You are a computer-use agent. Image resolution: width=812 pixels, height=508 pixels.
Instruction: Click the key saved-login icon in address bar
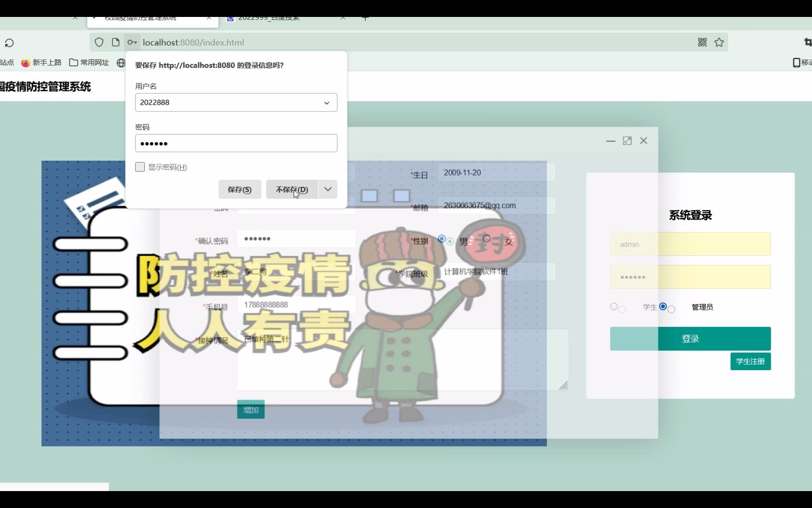click(x=132, y=42)
